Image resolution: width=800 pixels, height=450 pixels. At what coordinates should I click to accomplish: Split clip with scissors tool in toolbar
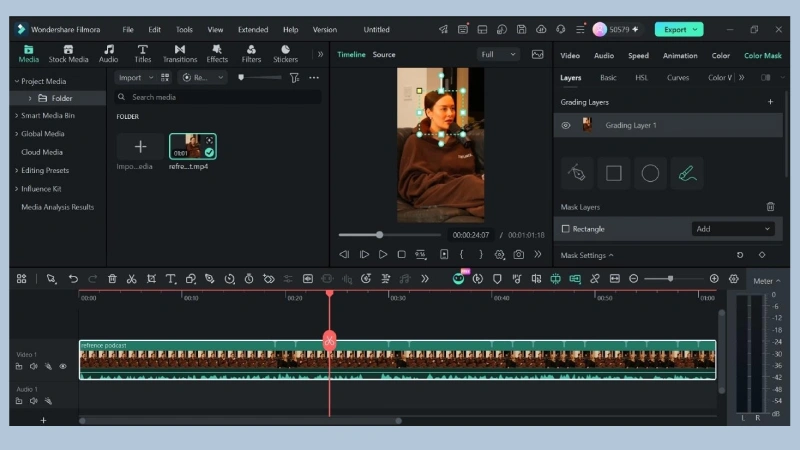coord(132,279)
